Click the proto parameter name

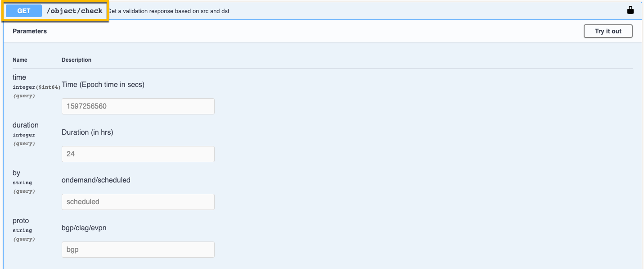21,221
